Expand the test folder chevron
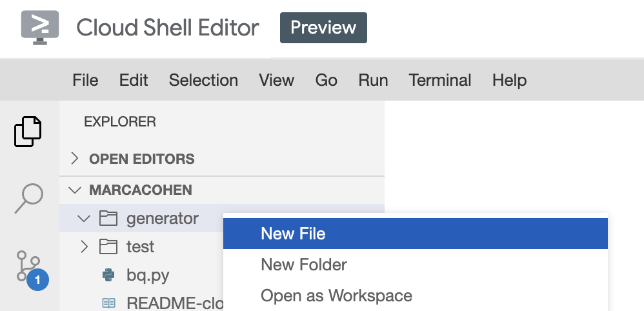Image resolution: width=644 pixels, height=311 pixels. click(x=84, y=246)
